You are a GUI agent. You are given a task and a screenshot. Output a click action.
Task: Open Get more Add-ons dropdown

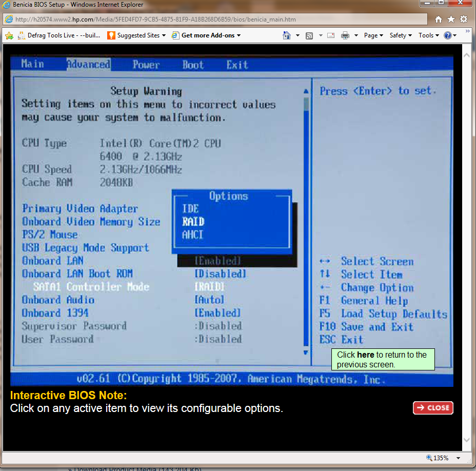pos(206,35)
